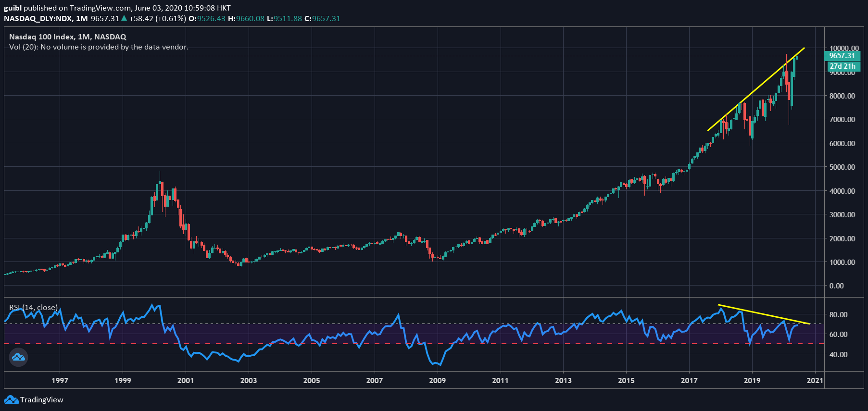Click the 2007 time axis label

375,380
